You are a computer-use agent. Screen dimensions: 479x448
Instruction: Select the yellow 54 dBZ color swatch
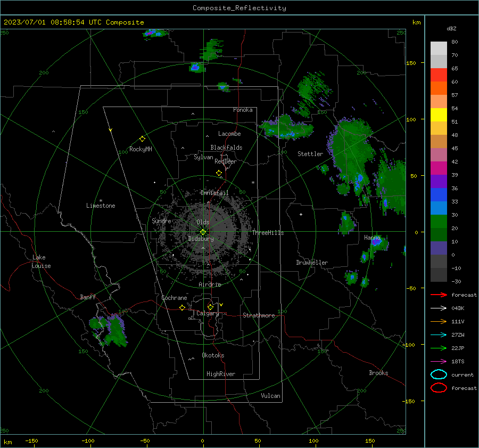pos(439,115)
